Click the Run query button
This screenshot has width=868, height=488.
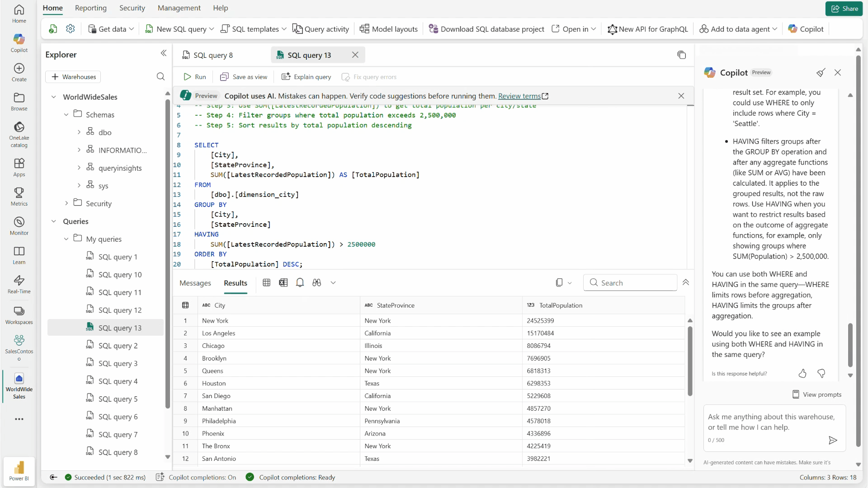pos(195,77)
